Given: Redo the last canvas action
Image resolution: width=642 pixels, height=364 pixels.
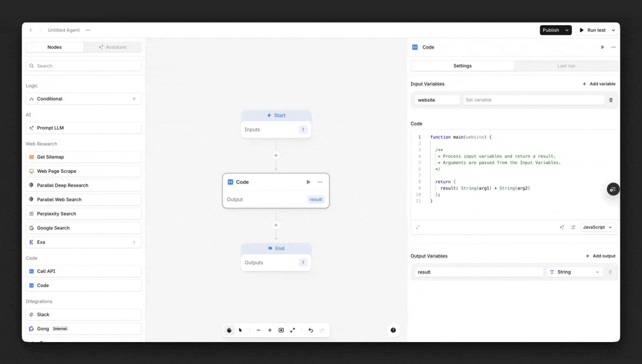Looking at the screenshot, I should tap(322, 330).
